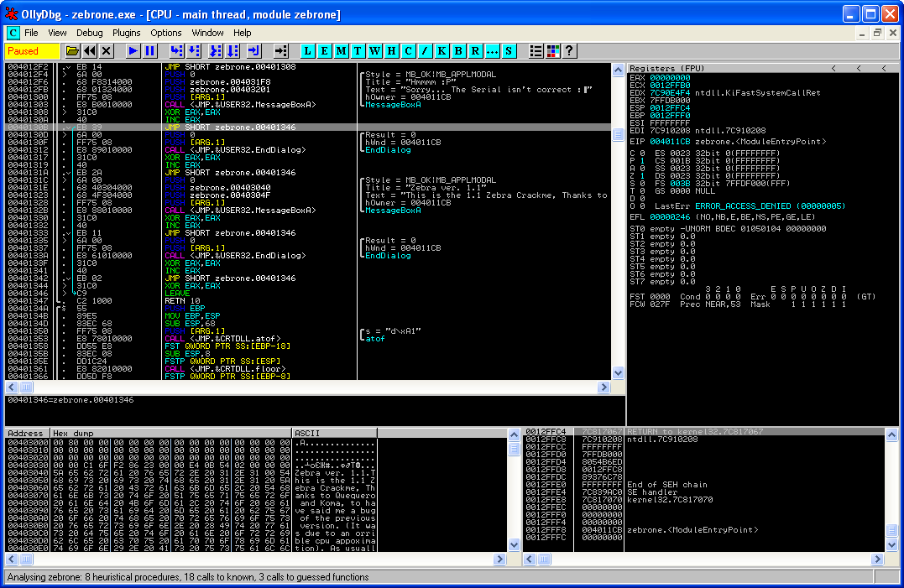Open the View menu
The width and height of the screenshot is (904, 588).
click(57, 33)
